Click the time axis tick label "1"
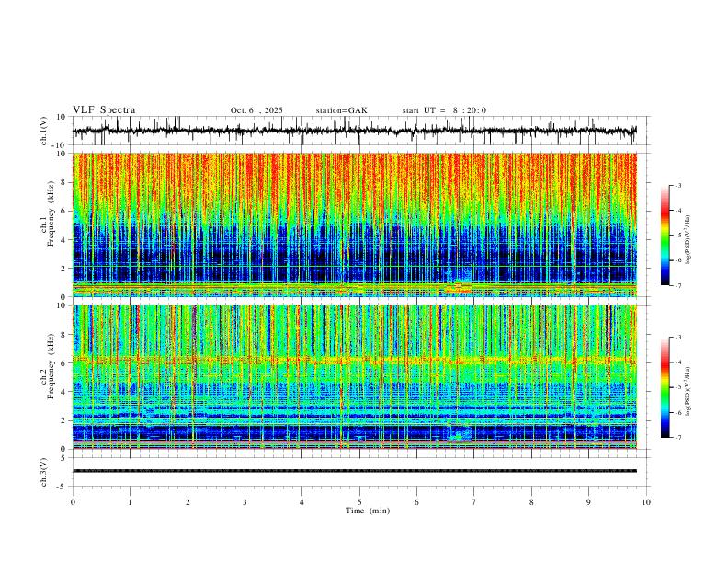Viewport: 728px width, 563px height. pyautogui.click(x=130, y=502)
